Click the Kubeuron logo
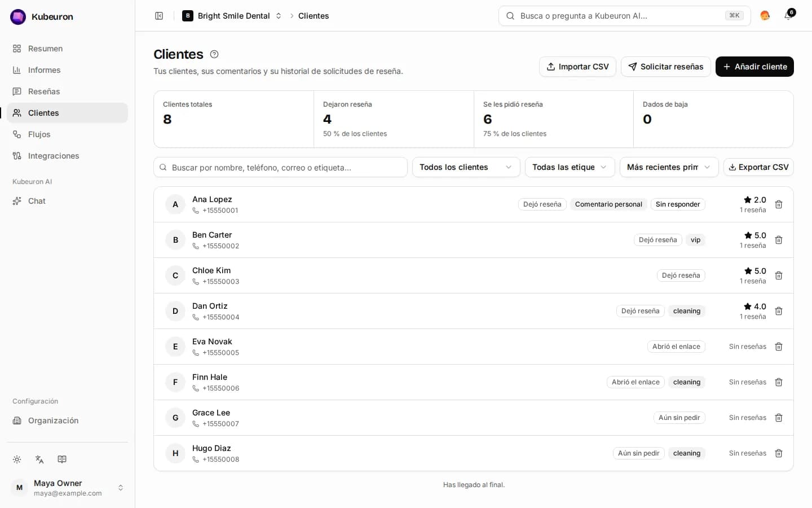Viewport: 812px width, 508px height. pos(18,17)
